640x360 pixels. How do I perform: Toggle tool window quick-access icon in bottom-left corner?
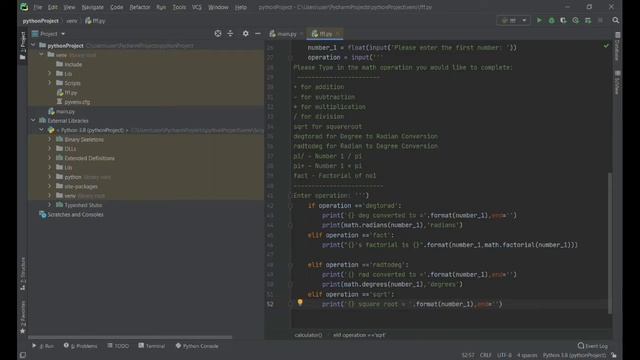[x=23, y=355]
